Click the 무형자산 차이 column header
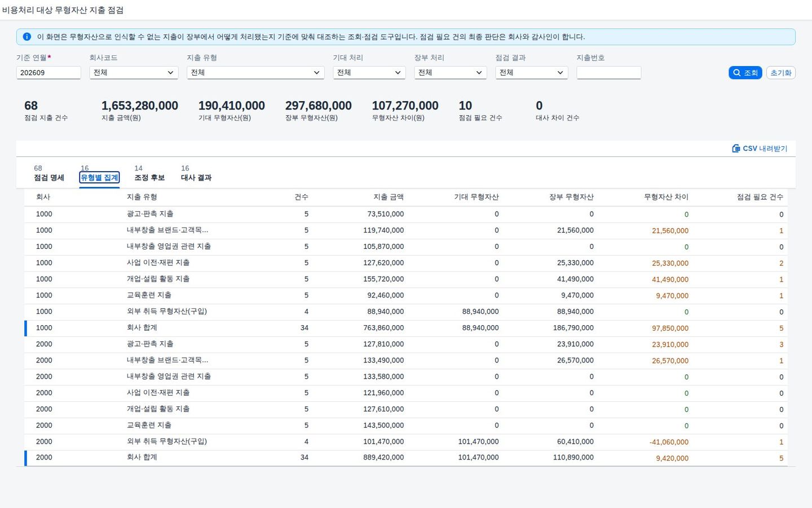This screenshot has height=508, width=812. point(666,197)
